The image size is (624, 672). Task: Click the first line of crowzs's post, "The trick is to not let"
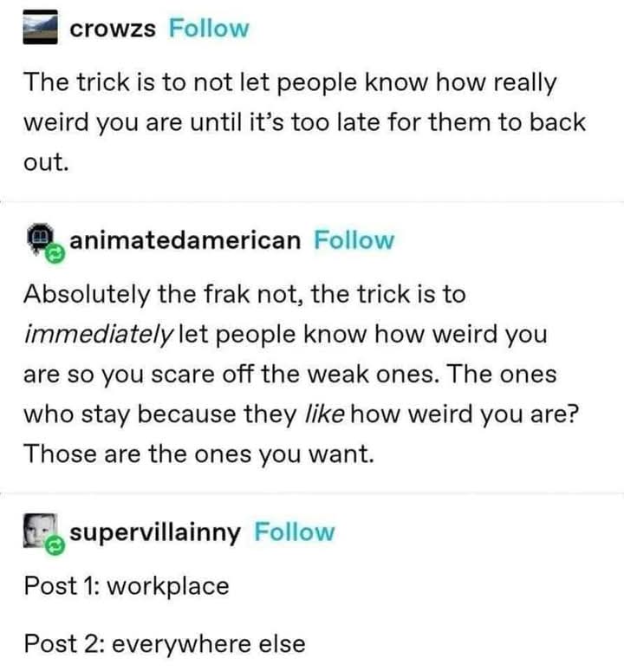coord(146,82)
